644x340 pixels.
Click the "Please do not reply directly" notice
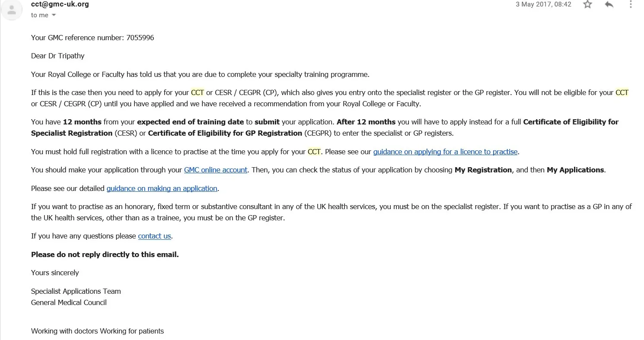[105, 254]
